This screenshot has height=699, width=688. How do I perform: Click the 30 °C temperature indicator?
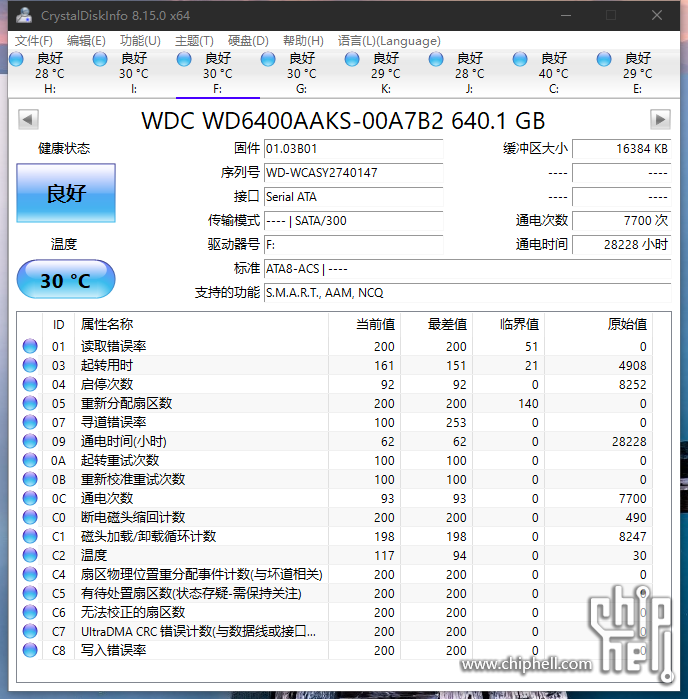[x=66, y=280]
